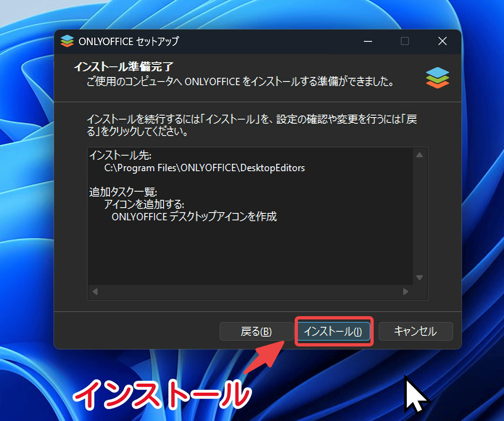504x421 pixels.
Task: Click the horizontal scroll left arrow
Action: [x=95, y=292]
